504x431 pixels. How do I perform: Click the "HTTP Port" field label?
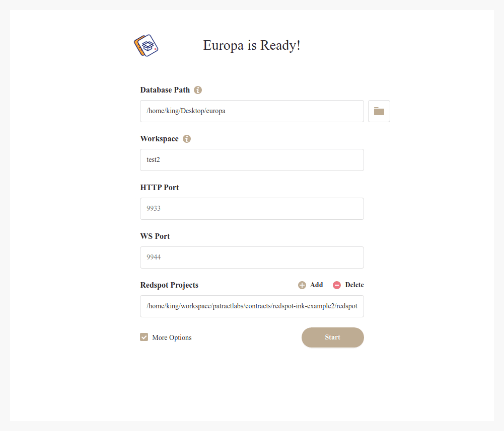[x=160, y=188]
